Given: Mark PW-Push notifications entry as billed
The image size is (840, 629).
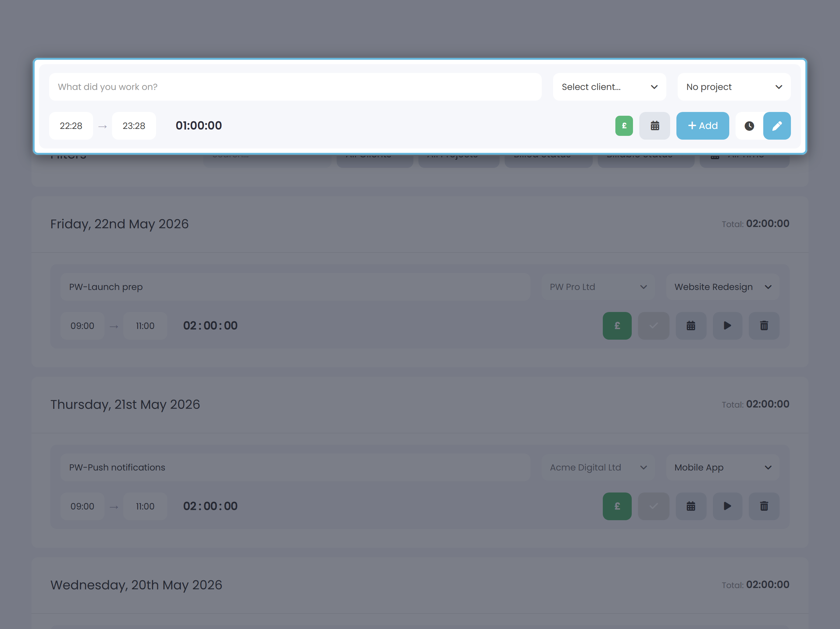Looking at the screenshot, I should point(653,506).
